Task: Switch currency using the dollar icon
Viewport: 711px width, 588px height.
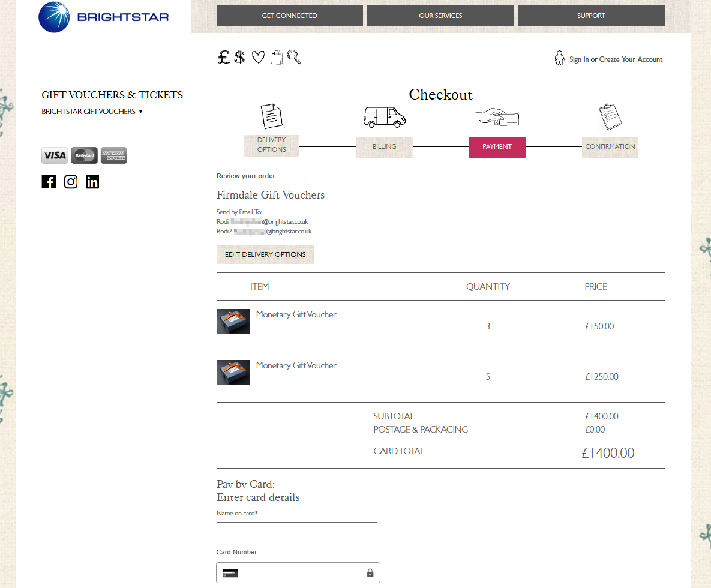Action: point(240,58)
